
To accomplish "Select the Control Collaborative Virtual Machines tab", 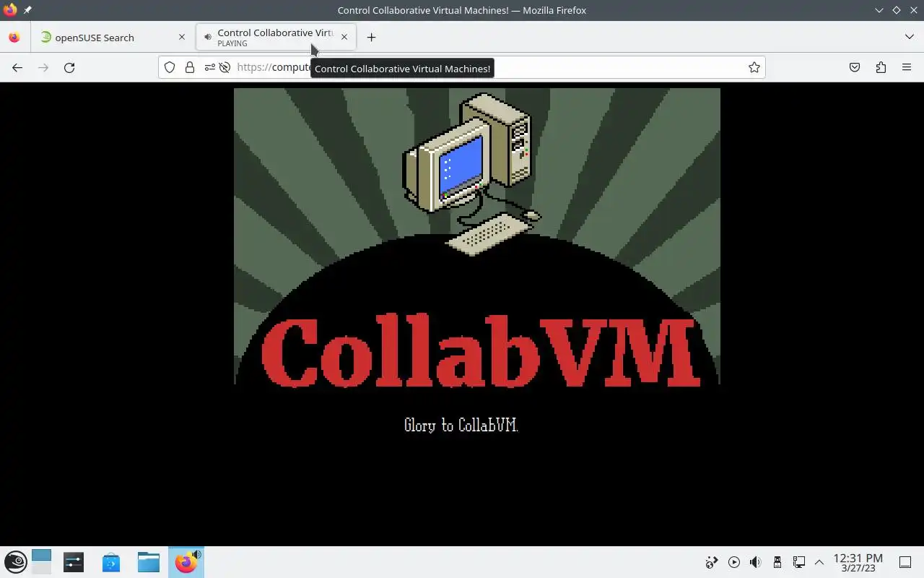I will pos(276,37).
